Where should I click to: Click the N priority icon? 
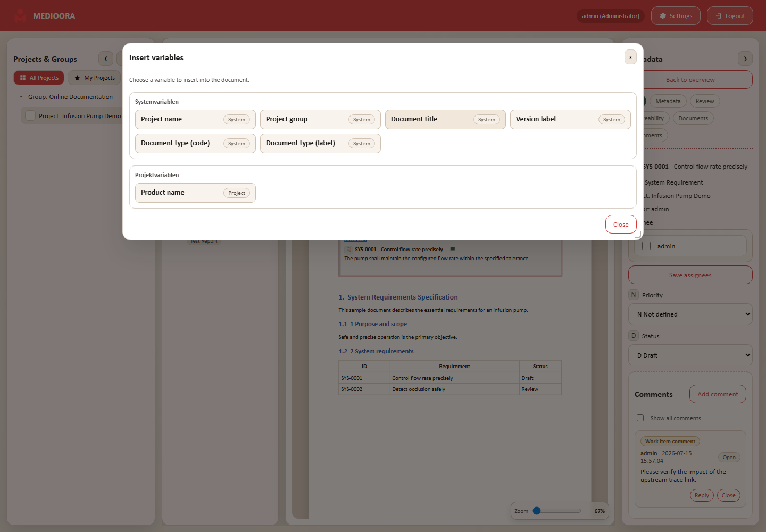(x=634, y=295)
